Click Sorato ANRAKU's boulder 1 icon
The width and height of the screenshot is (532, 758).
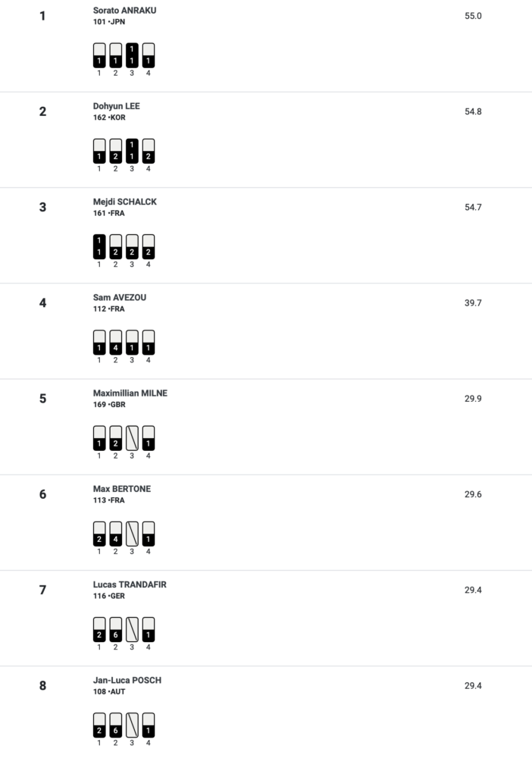click(x=99, y=55)
